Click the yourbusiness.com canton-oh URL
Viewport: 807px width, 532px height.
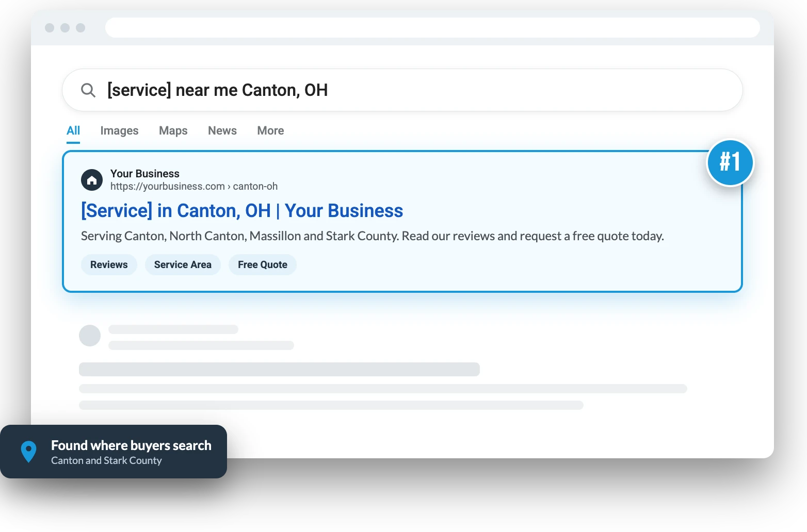pos(194,186)
